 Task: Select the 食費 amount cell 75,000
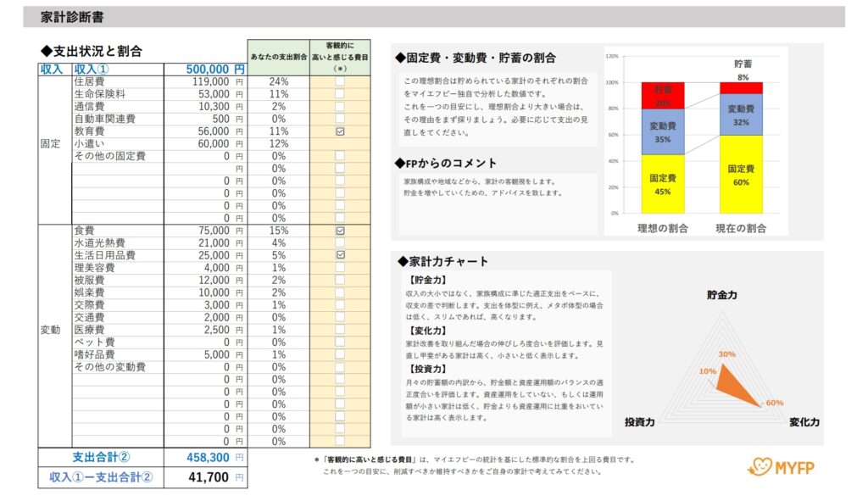206,231
